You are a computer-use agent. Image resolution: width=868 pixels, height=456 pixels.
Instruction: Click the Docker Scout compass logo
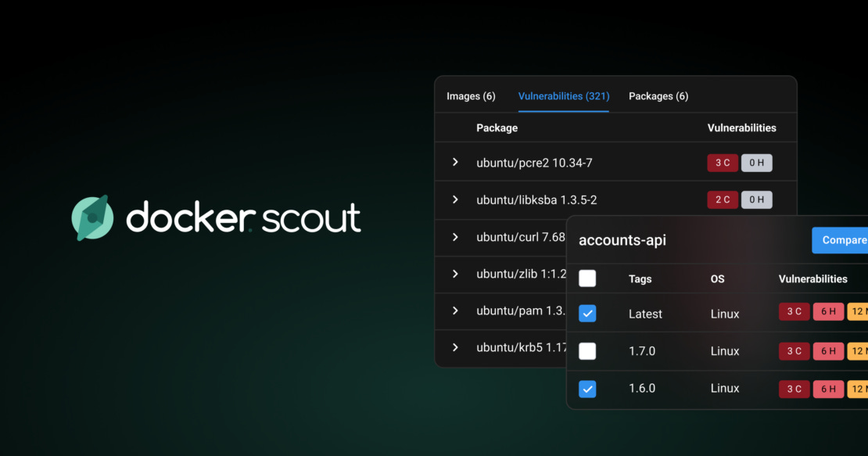93,217
